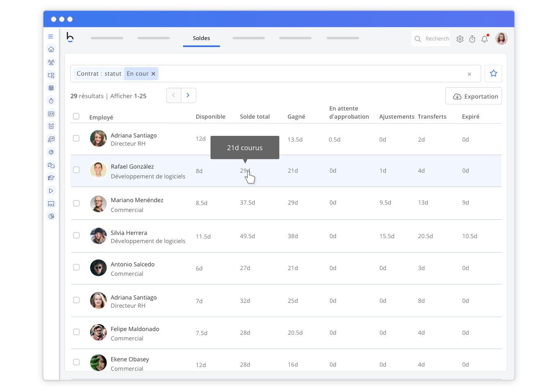The width and height of the screenshot is (557, 392).
Task: Open the employee badge icon in sidebar
Action: (x=51, y=114)
